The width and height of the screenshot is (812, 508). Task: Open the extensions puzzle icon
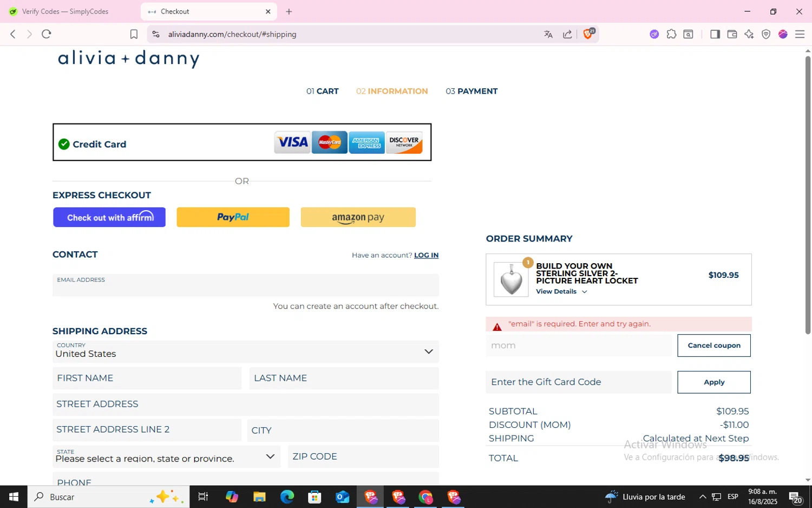point(671,34)
